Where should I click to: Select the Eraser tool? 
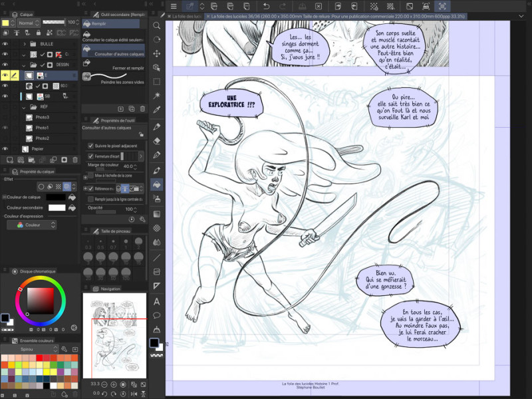(157, 140)
